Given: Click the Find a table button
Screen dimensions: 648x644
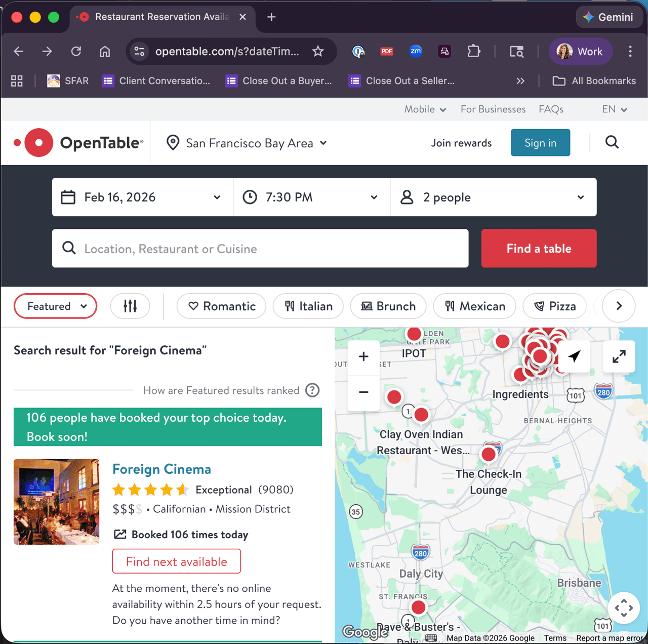Looking at the screenshot, I should pyautogui.click(x=539, y=249).
